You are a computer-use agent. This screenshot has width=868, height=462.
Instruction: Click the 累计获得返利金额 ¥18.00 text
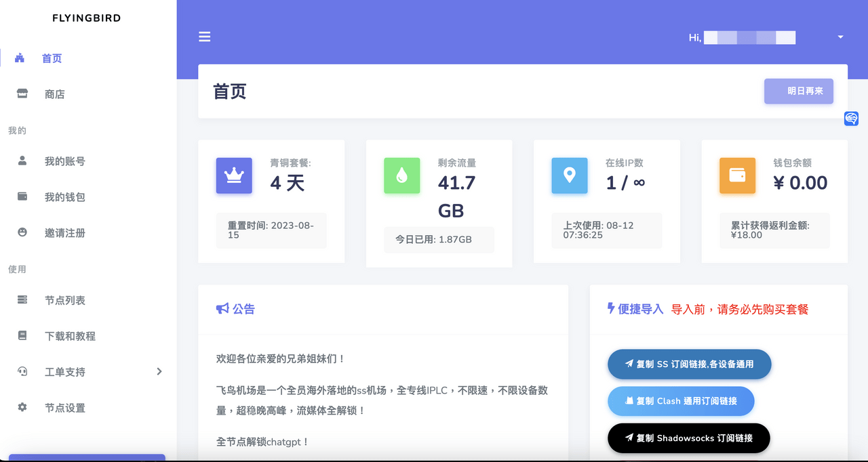pyautogui.click(x=770, y=230)
